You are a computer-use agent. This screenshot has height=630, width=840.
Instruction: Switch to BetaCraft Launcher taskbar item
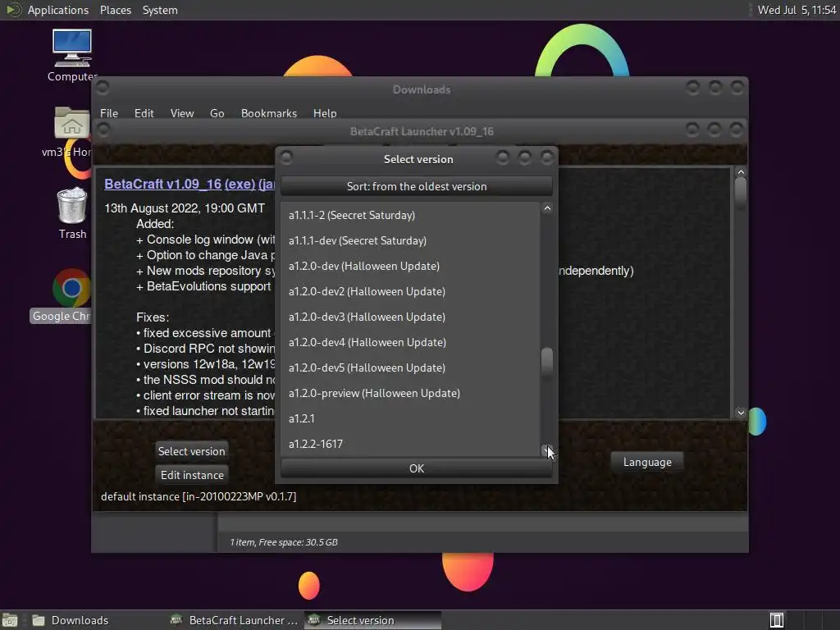234,620
